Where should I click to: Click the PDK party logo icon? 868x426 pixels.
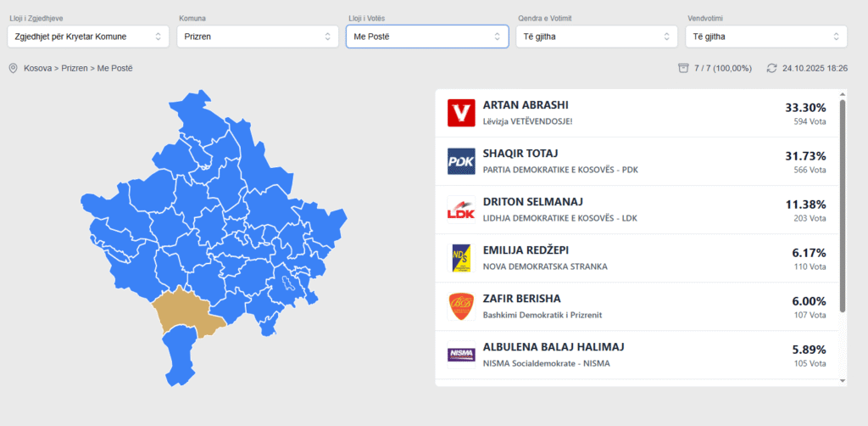click(x=461, y=161)
